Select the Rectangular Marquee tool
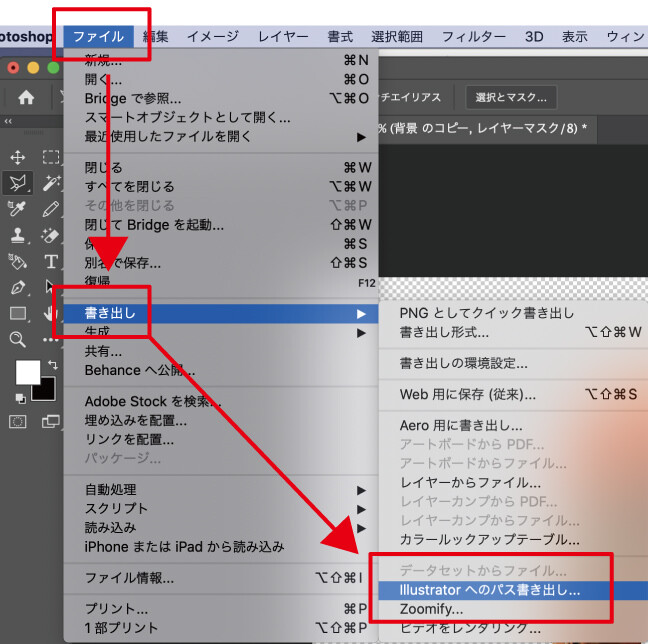This screenshot has height=644, width=648. tap(50, 157)
